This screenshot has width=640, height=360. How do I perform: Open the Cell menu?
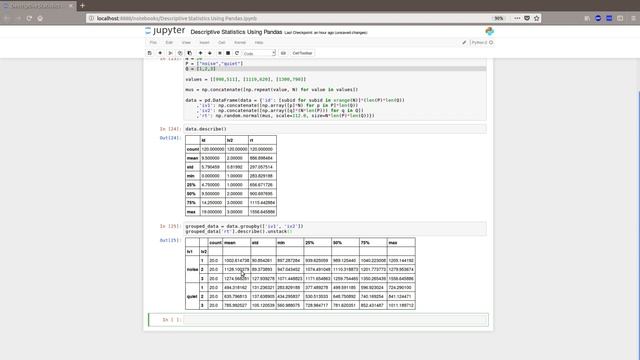(x=222, y=42)
